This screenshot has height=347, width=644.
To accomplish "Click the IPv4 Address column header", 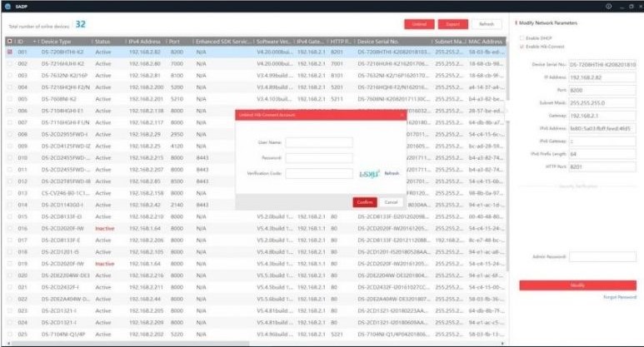I will (144, 42).
